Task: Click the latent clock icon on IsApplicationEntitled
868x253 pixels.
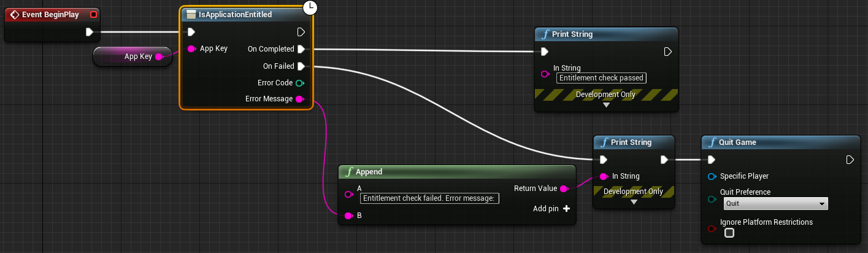Action: coord(310,8)
